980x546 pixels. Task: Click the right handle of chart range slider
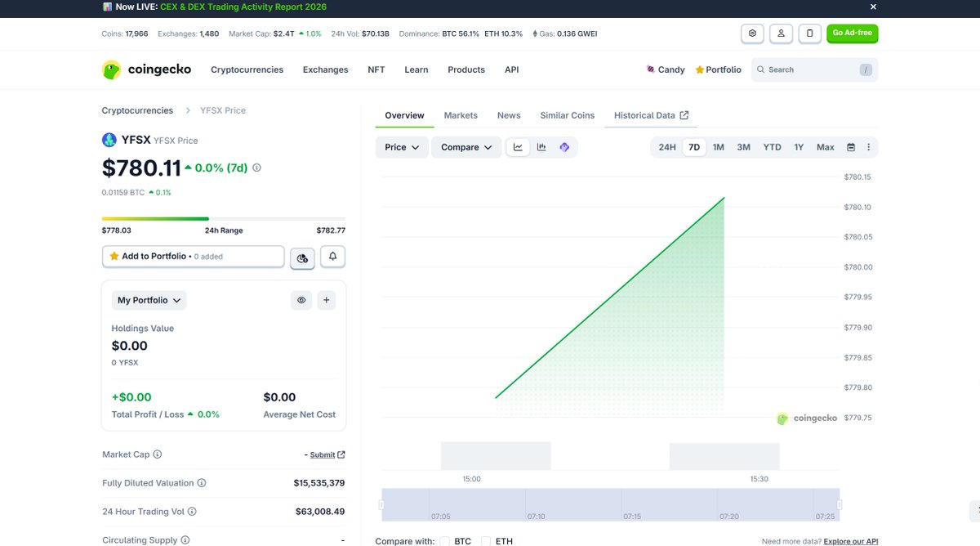pyautogui.click(x=840, y=505)
